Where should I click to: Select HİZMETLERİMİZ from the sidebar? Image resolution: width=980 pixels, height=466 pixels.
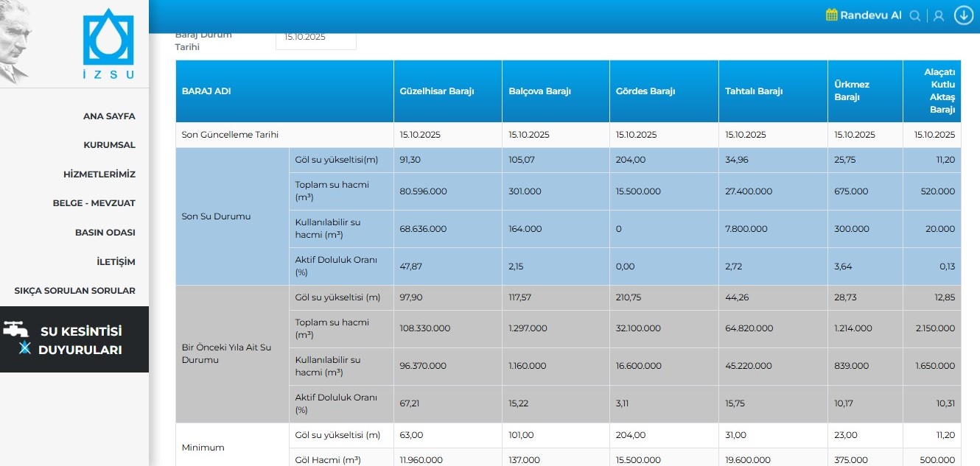click(x=99, y=174)
